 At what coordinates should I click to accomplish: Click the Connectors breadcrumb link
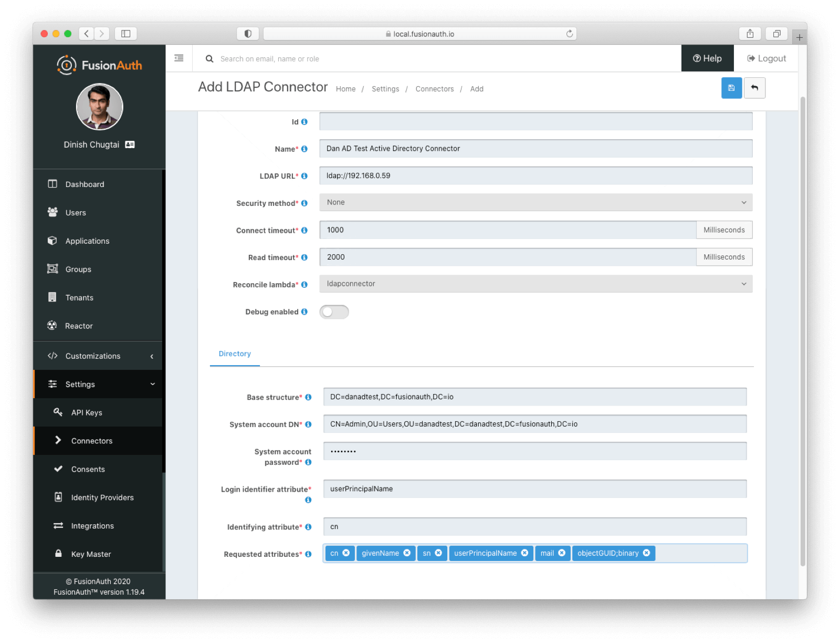coord(435,89)
